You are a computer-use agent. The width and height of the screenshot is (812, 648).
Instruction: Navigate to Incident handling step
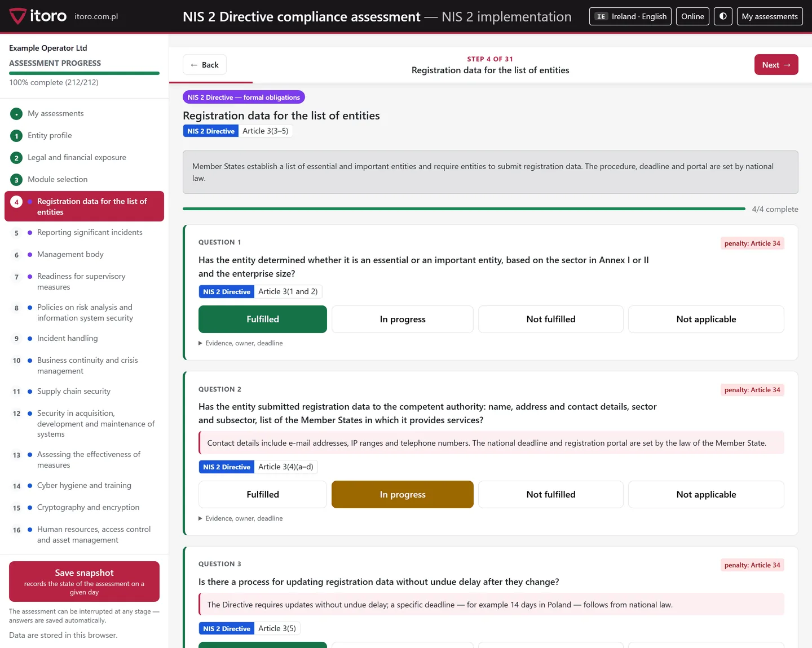point(84,338)
